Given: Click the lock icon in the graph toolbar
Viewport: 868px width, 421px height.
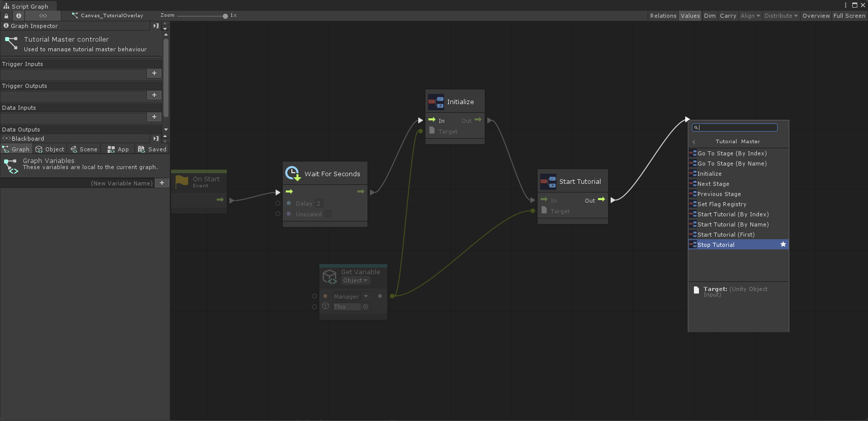Looking at the screenshot, I should pos(7,16).
